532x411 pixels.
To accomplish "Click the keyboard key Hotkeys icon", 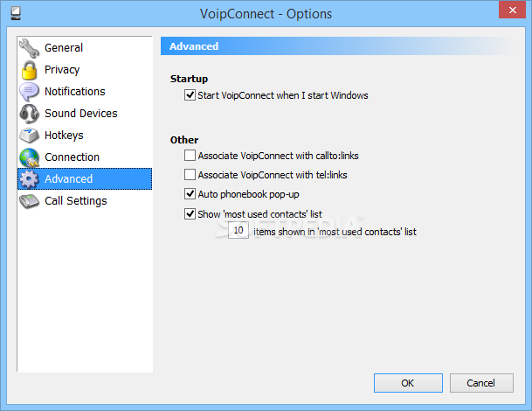I will [30, 136].
